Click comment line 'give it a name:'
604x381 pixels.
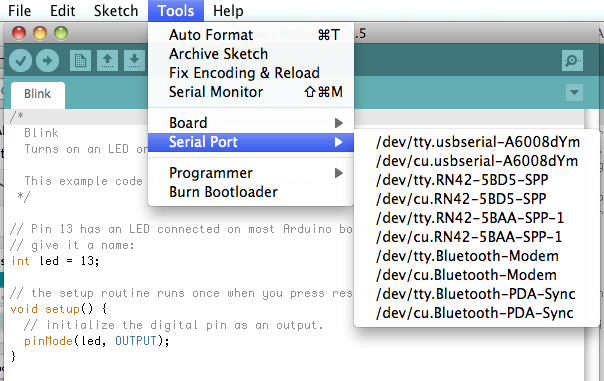point(82,245)
